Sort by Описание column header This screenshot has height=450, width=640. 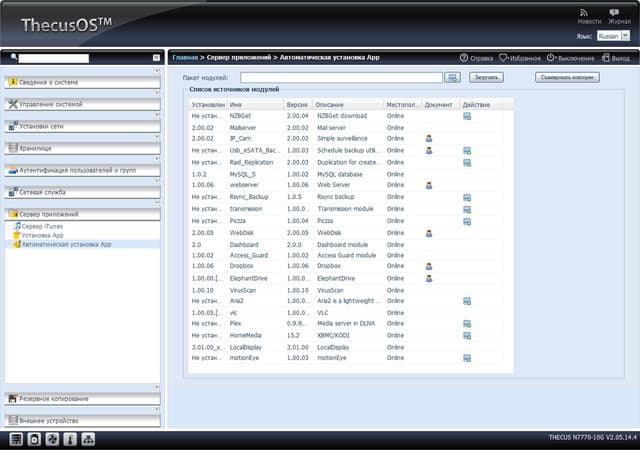tap(348, 105)
